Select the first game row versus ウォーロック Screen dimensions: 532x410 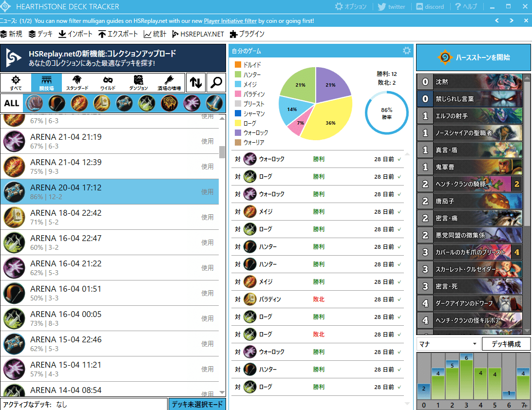[x=318, y=159]
